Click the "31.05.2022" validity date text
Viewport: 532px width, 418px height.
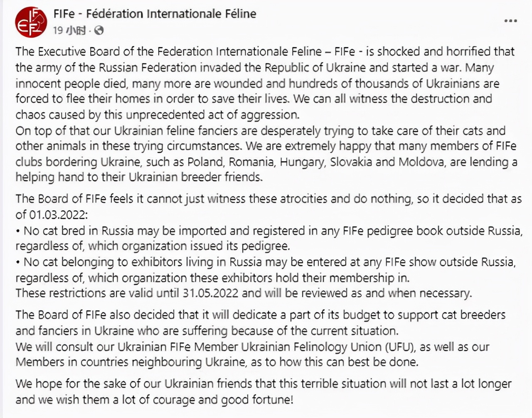coord(210,293)
